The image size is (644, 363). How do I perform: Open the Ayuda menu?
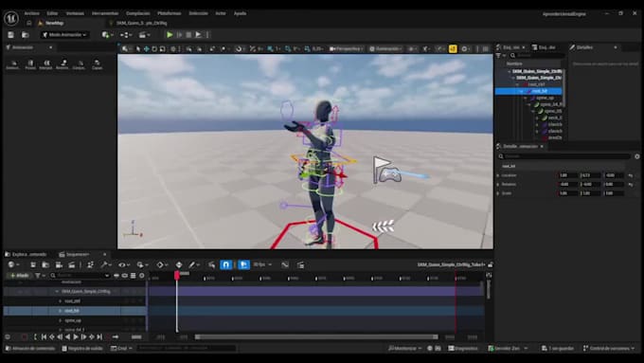(x=240, y=13)
